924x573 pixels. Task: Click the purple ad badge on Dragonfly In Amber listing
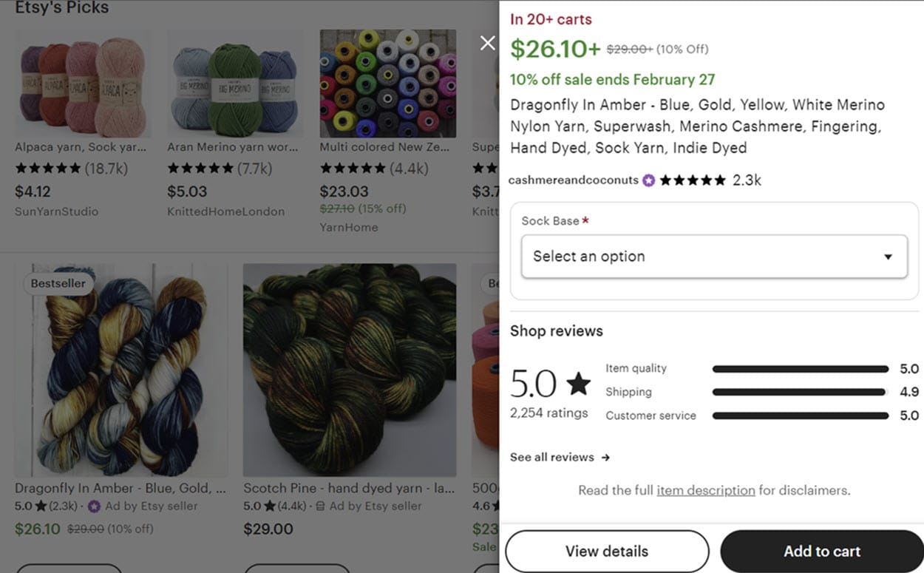pos(95,507)
